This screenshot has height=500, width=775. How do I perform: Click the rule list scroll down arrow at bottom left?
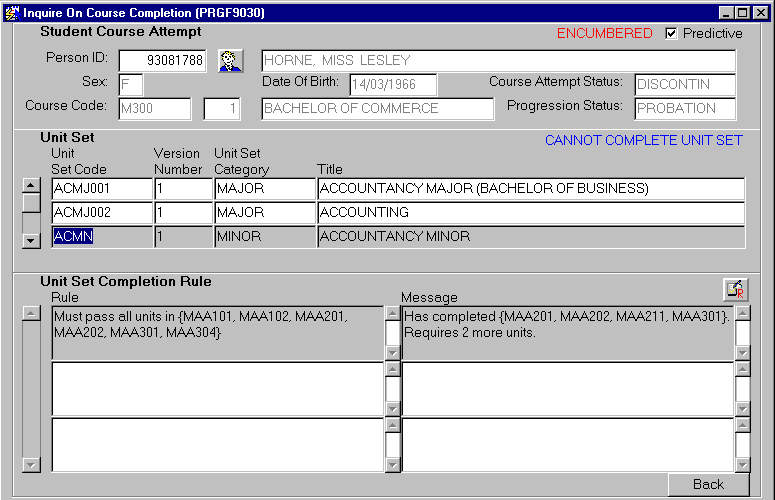pos(31,464)
